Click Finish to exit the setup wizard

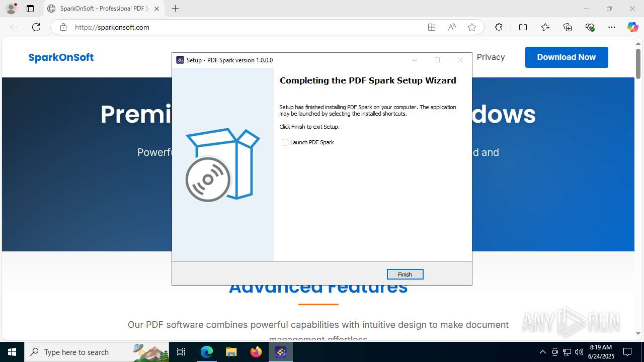point(405,274)
